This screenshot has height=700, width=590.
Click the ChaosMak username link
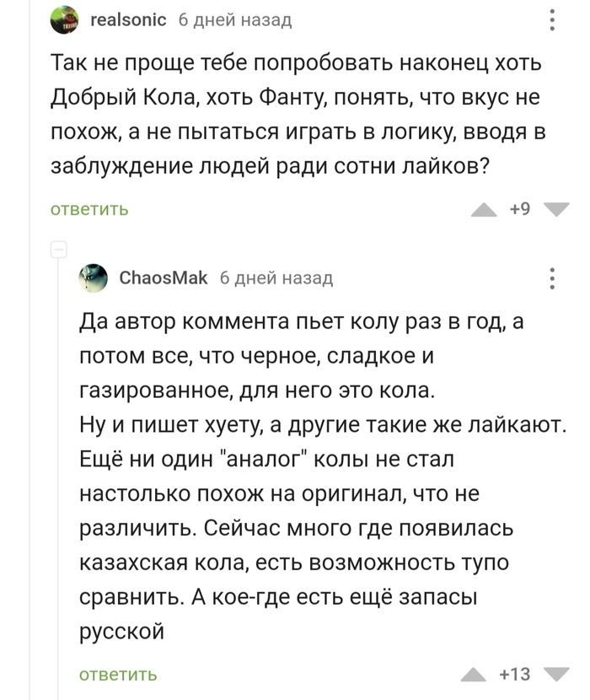(163, 277)
